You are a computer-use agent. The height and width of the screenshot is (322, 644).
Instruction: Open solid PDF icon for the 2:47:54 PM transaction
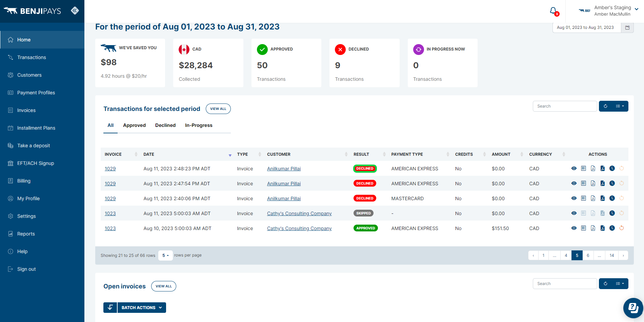602,183
